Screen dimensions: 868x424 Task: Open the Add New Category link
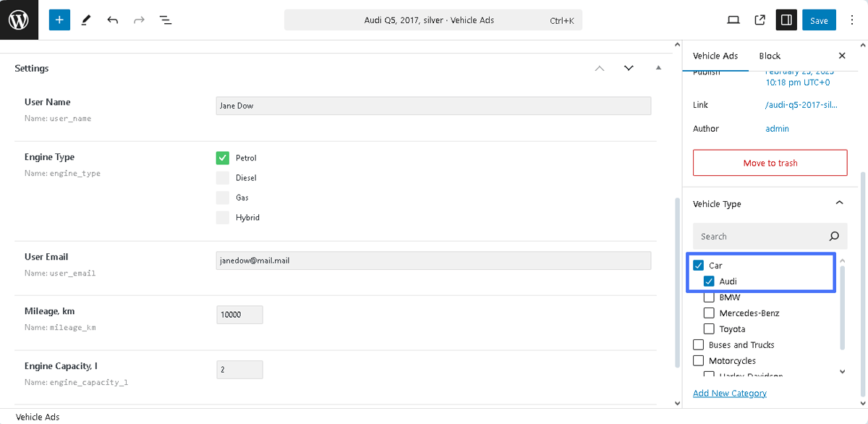click(730, 392)
